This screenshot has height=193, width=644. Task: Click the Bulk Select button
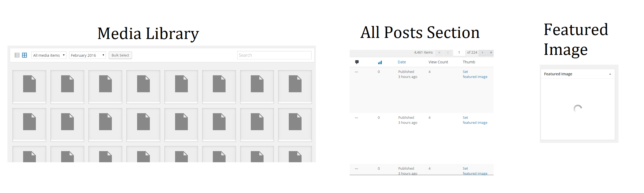point(120,55)
